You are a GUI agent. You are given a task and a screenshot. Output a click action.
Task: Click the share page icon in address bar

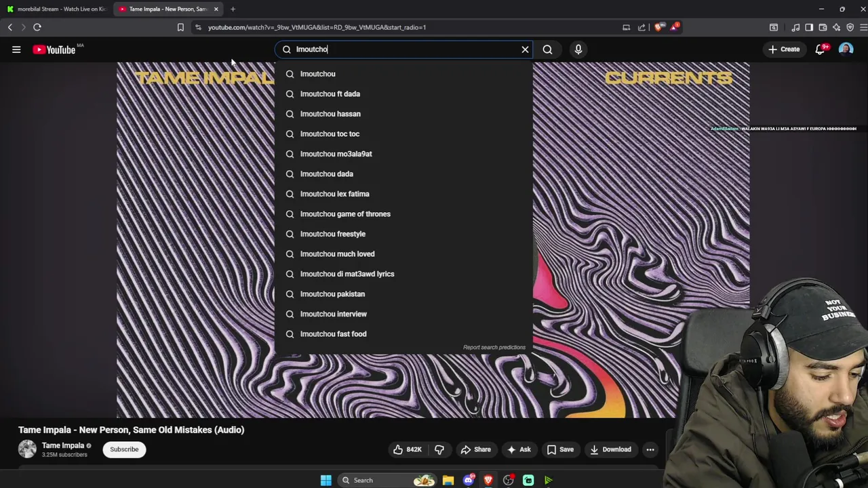point(642,27)
